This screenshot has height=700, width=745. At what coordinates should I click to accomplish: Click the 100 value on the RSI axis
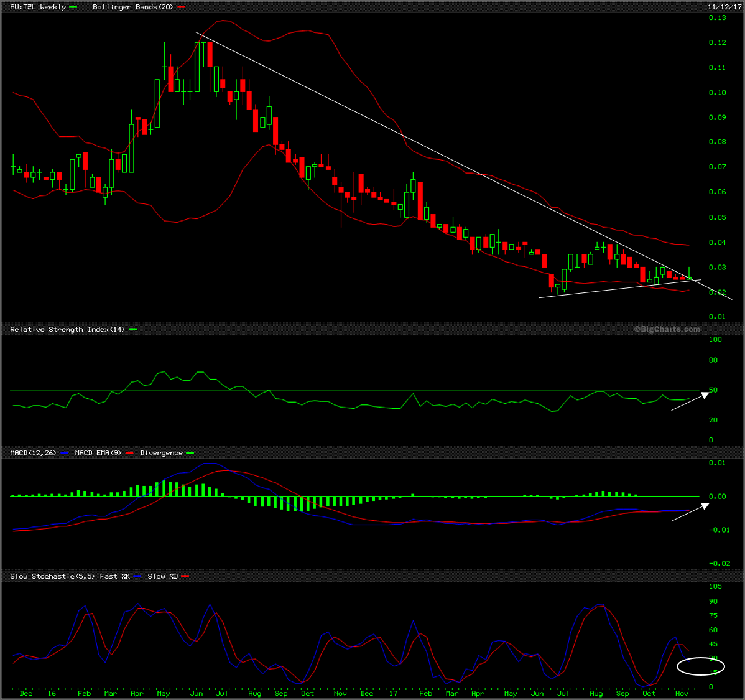coord(715,339)
